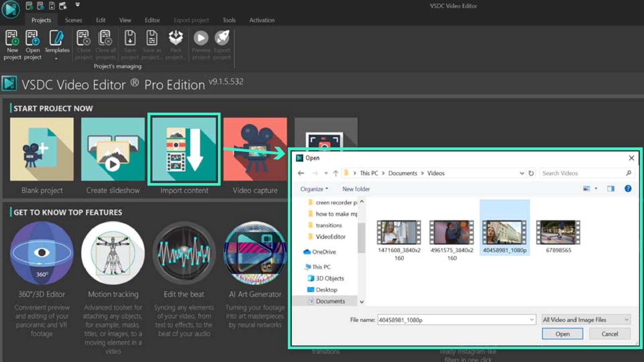Click the Save project ribbon icon
Image resolution: width=644 pixels, height=362 pixels.
click(x=130, y=44)
